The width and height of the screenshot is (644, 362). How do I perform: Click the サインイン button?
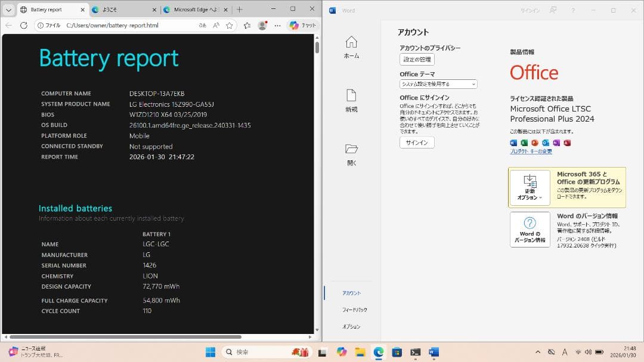point(416,143)
